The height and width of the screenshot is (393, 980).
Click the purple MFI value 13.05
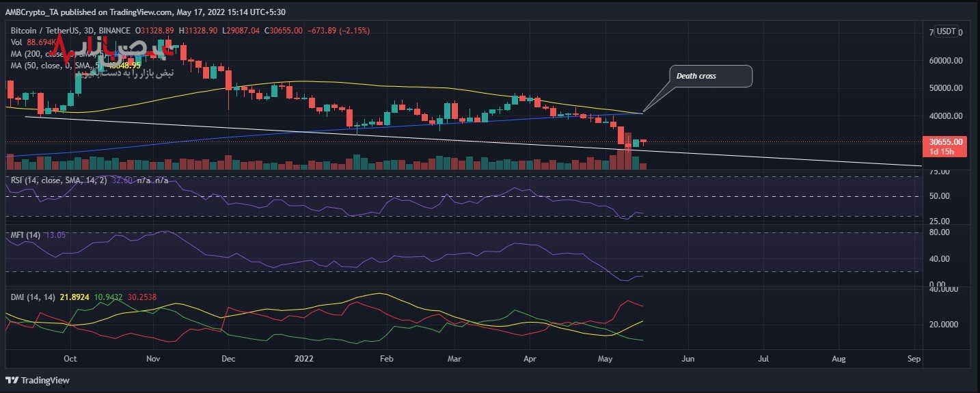(57, 235)
